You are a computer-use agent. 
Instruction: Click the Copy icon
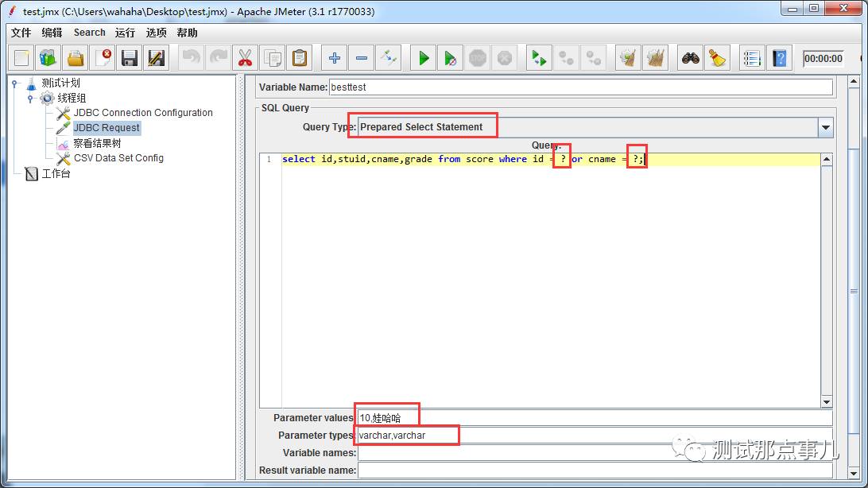coord(273,58)
